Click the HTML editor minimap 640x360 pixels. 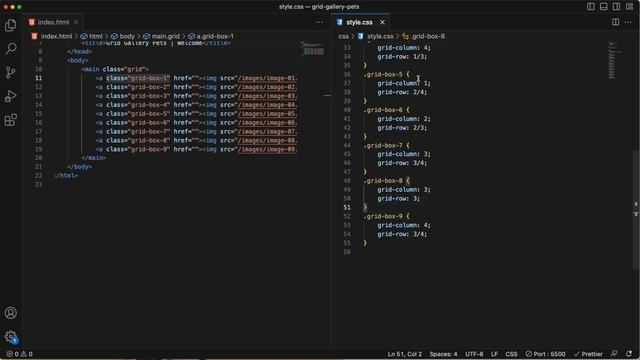[x=313, y=49]
